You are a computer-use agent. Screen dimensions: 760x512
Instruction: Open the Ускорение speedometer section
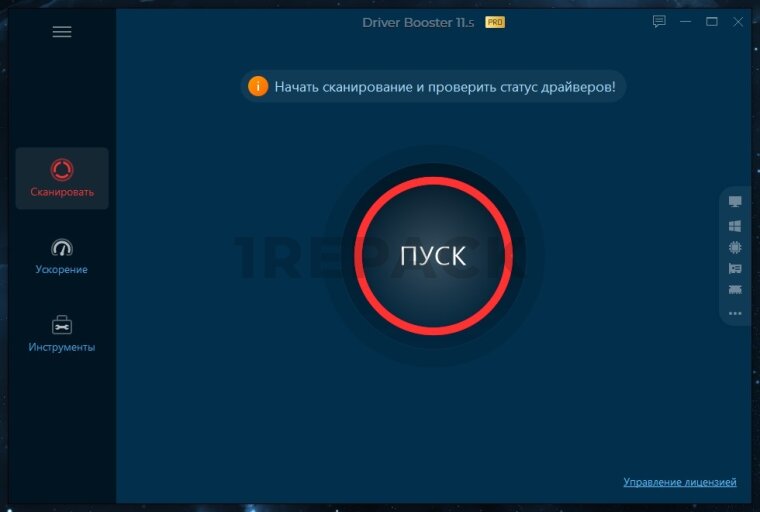click(x=62, y=247)
